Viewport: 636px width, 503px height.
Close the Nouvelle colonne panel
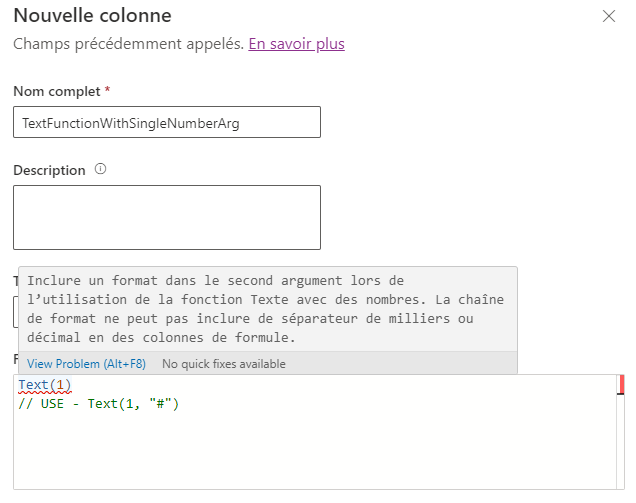(x=608, y=17)
